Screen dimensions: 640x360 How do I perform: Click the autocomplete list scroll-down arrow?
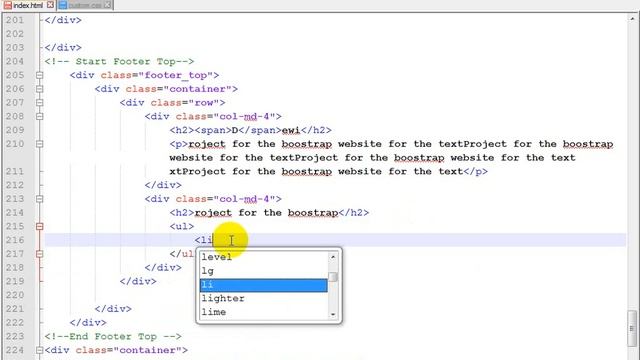[x=333, y=314]
